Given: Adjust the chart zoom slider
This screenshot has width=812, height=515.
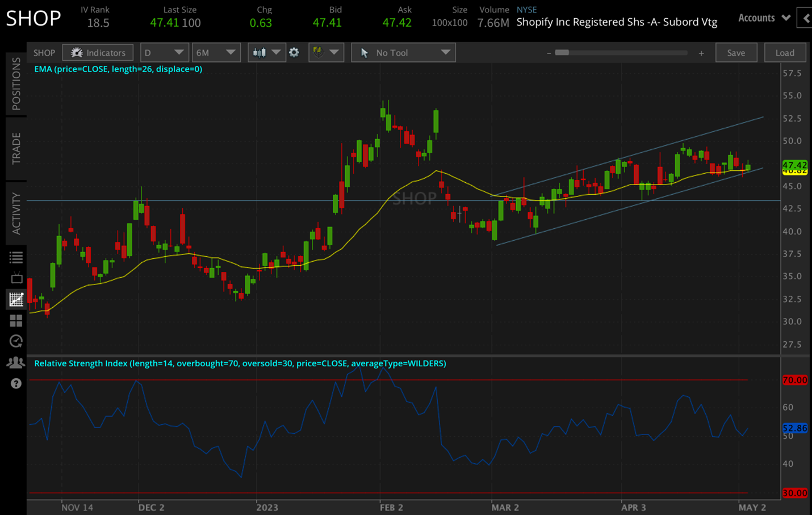Looking at the screenshot, I should coord(563,52).
